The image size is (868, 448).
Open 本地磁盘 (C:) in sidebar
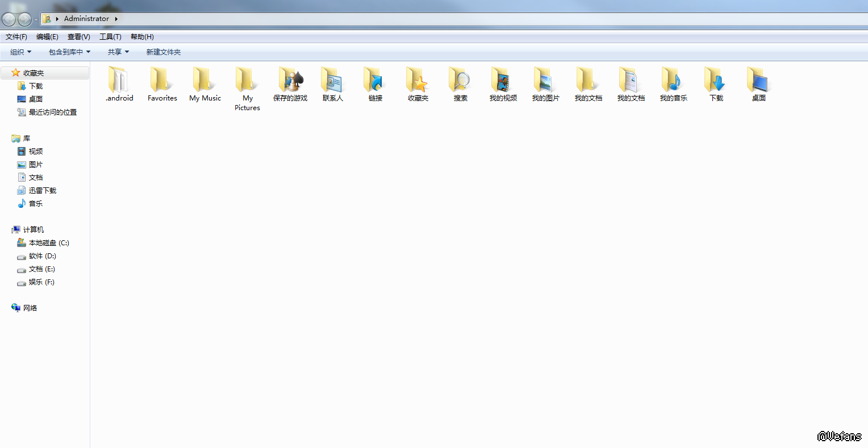coord(49,243)
